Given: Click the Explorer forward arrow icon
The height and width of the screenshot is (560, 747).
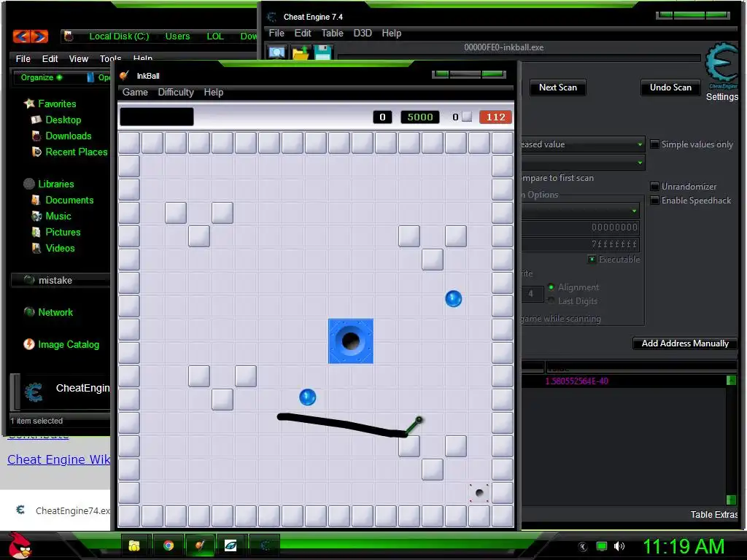Looking at the screenshot, I should (x=40, y=36).
